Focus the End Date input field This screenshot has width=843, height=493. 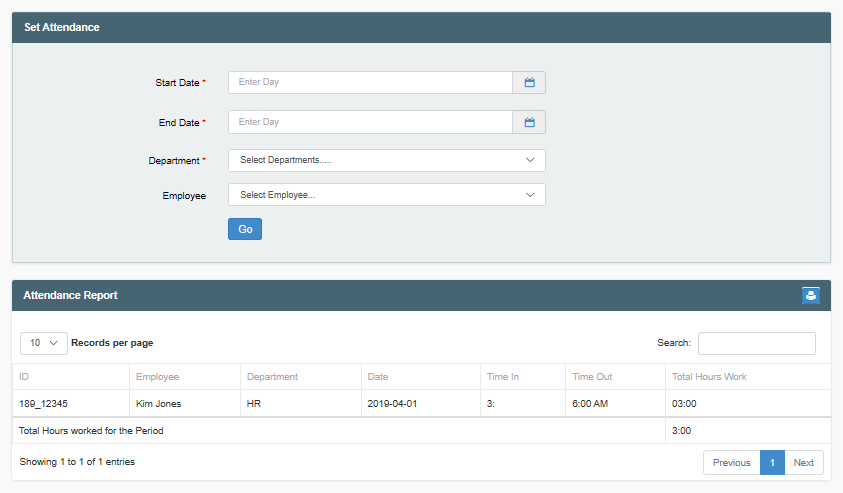pos(370,122)
